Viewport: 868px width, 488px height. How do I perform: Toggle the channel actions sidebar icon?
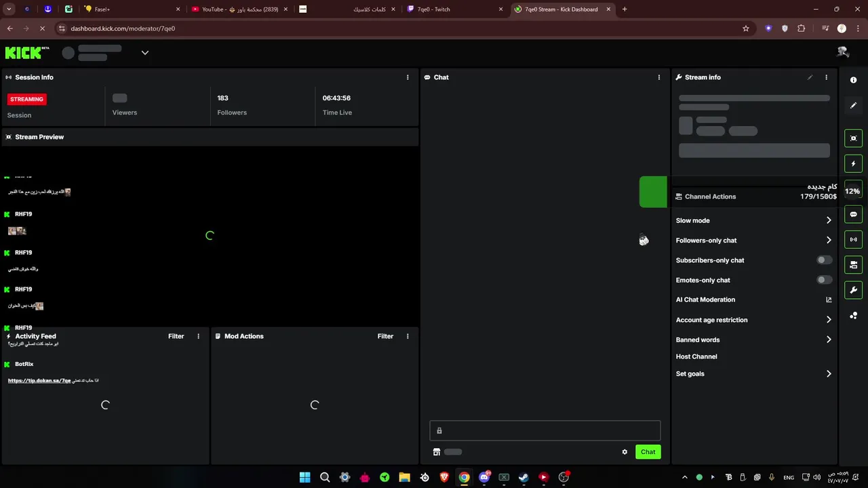point(853,265)
